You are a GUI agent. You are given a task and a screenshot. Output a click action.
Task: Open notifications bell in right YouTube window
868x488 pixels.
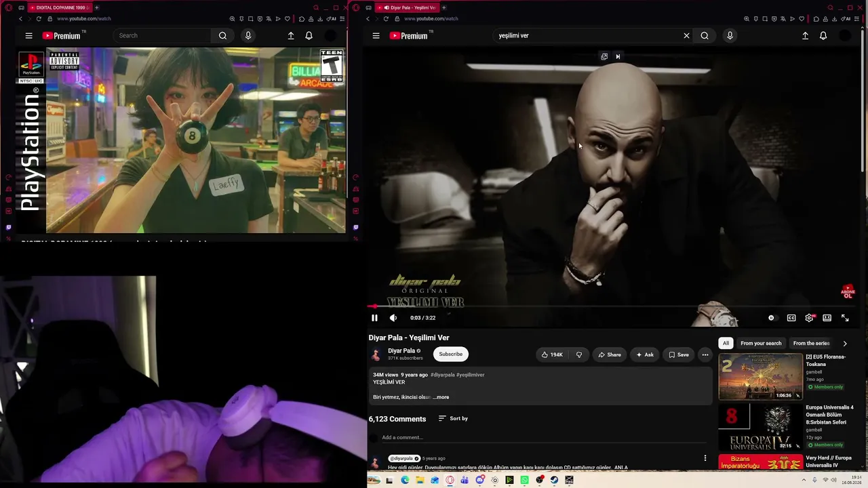point(823,36)
